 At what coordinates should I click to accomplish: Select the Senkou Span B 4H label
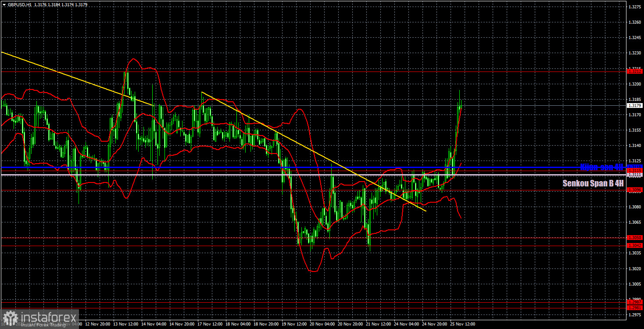592,183
